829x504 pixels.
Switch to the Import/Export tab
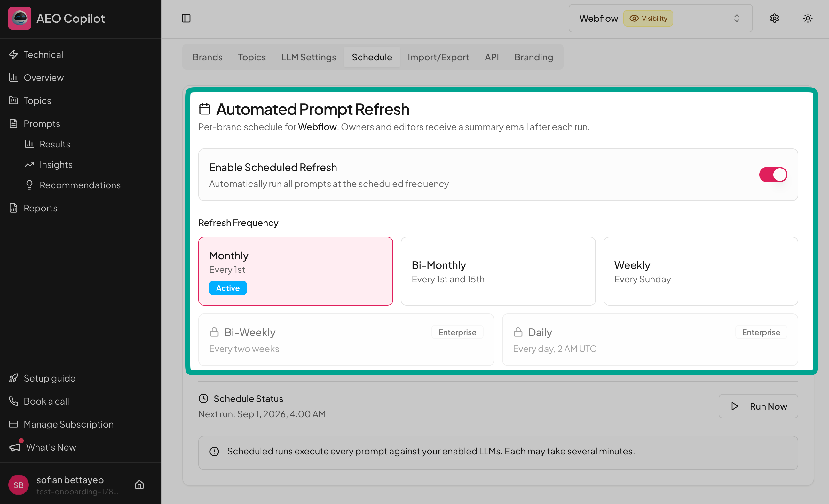click(x=438, y=57)
